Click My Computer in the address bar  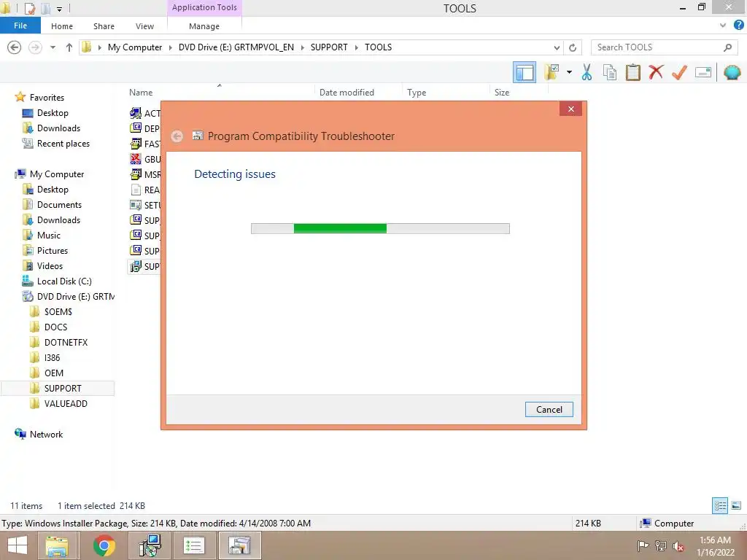[135, 47]
